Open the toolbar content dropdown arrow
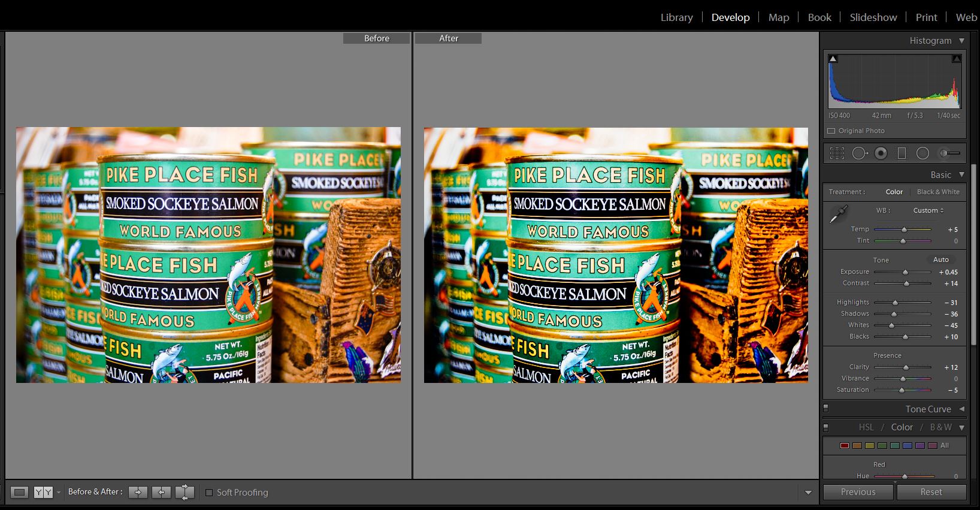Viewport: 980px width, 510px height. pyautogui.click(x=808, y=493)
